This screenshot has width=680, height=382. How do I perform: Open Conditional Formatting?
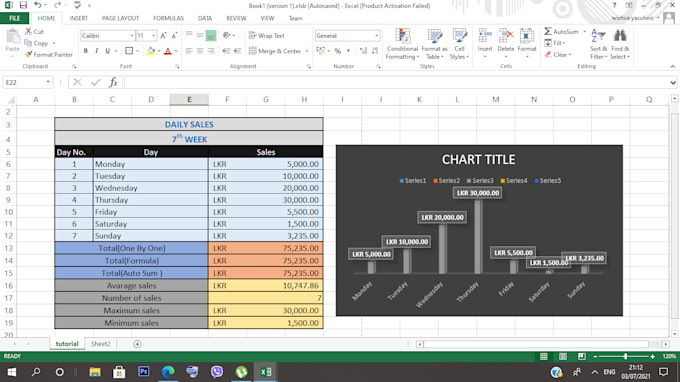402,44
